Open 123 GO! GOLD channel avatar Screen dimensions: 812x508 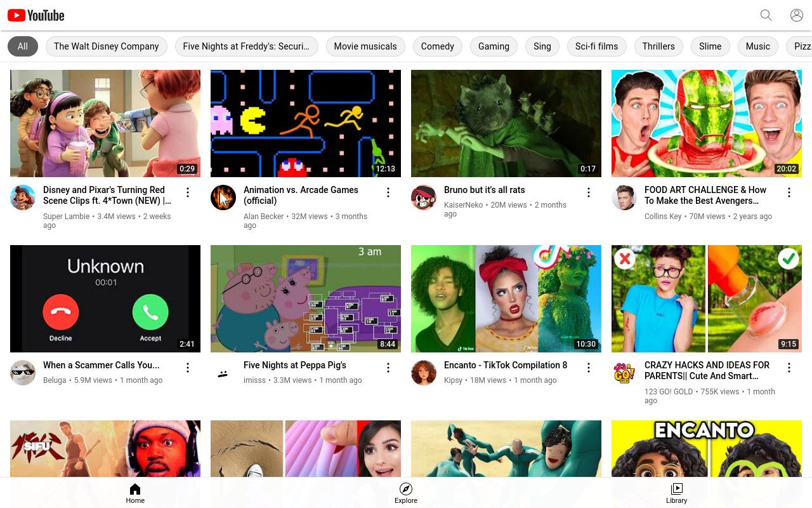pyautogui.click(x=624, y=373)
